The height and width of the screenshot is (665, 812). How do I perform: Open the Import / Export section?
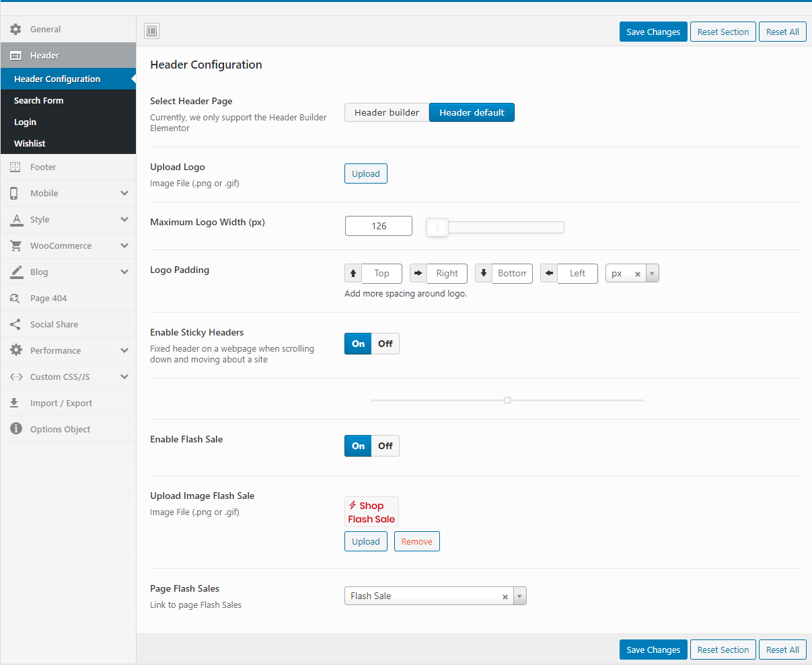(68, 403)
